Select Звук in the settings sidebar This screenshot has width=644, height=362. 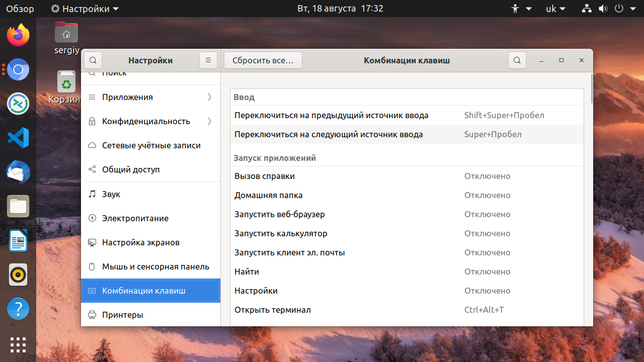151,194
